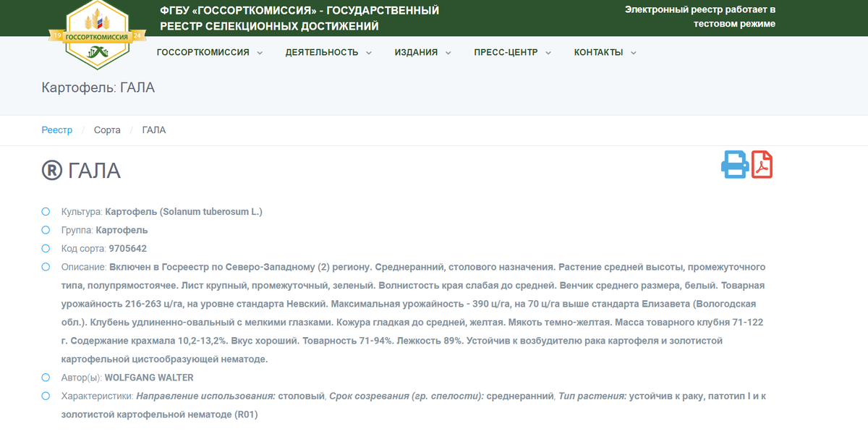The width and height of the screenshot is (868, 434).
Task: Select the variety code 9705642
Action: 128,248
